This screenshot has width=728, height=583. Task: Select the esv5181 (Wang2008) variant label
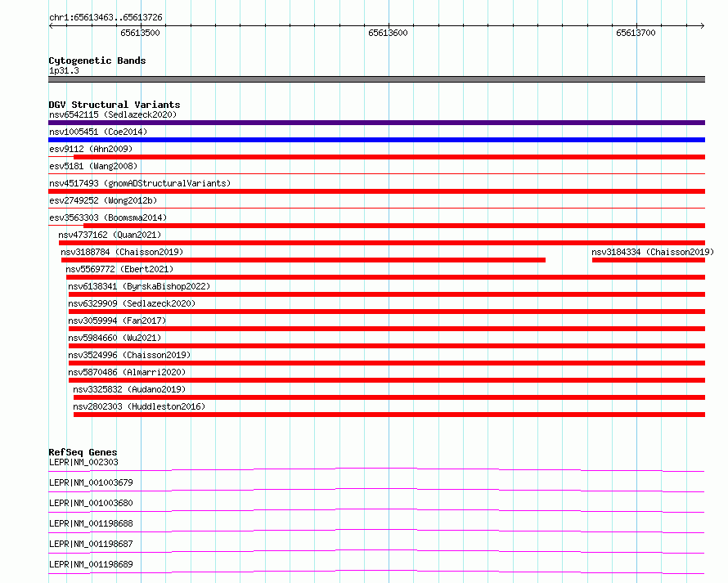pyautogui.click(x=93, y=166)
